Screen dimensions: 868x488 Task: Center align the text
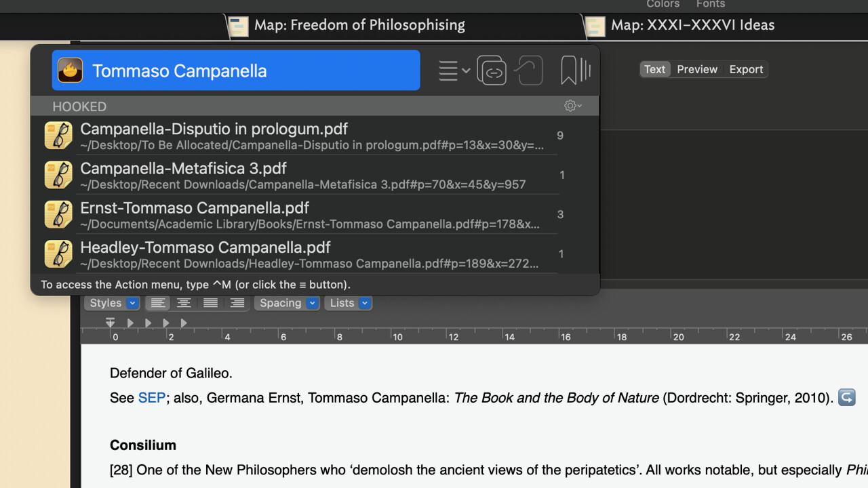(184, 303)
